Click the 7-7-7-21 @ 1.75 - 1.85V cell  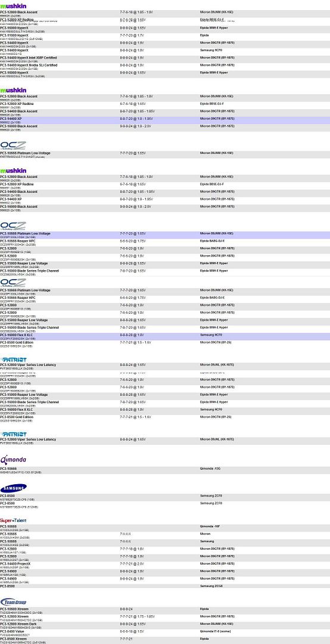(x=138, y=617)
